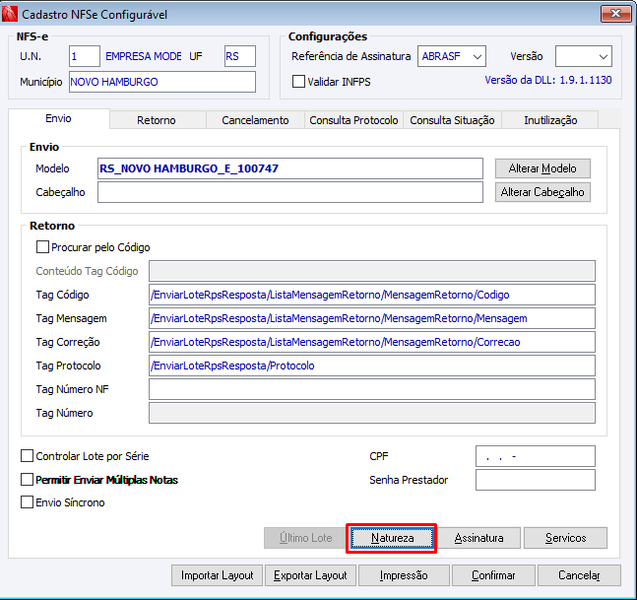Image resolution: width=637 pixels, height=600 pixels.
Task: Click the EMPRESA MODE label text
Action: (143, 56)
